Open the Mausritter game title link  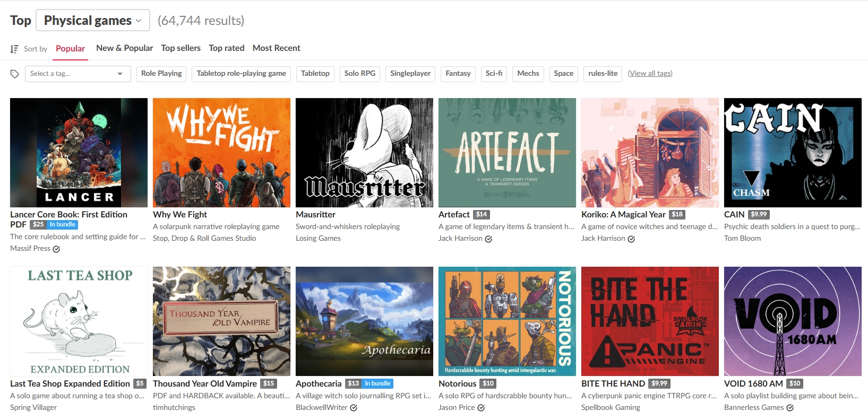point(315,215)
